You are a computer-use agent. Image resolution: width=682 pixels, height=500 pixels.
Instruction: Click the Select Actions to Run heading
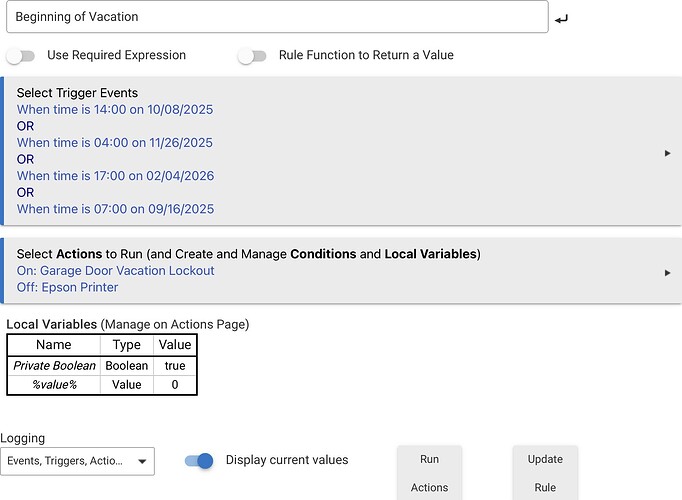point(249,254)
